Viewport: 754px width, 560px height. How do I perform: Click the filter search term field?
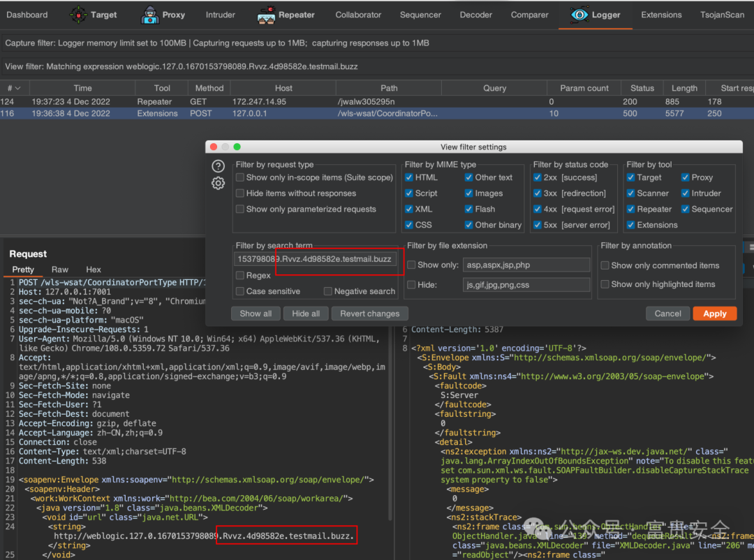tap(316, 259)
